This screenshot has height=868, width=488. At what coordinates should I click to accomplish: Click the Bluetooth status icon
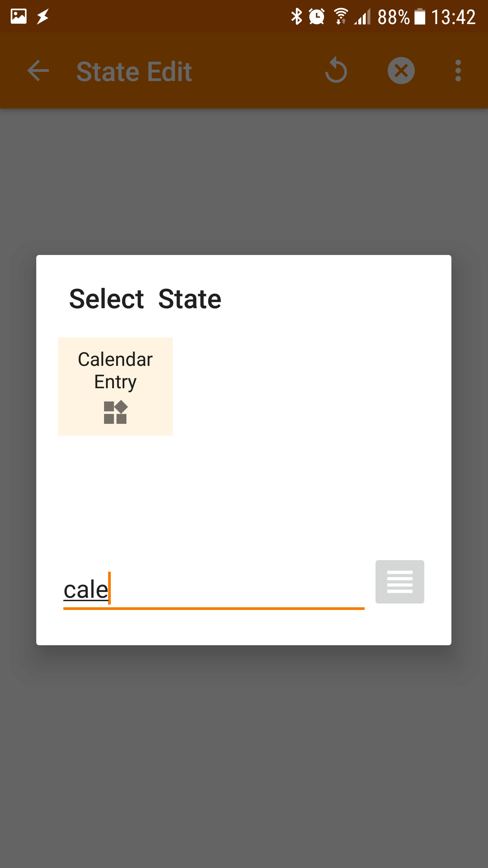[297, 16]
